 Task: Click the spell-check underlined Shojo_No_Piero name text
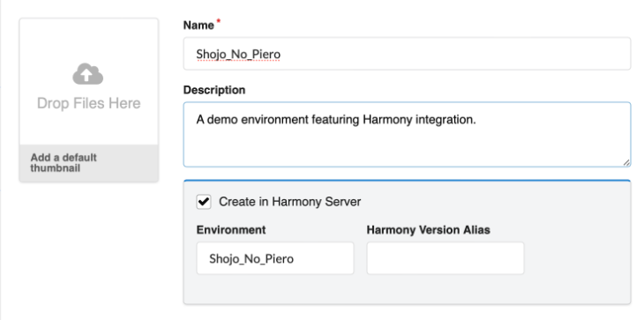(x=238, y=54)
